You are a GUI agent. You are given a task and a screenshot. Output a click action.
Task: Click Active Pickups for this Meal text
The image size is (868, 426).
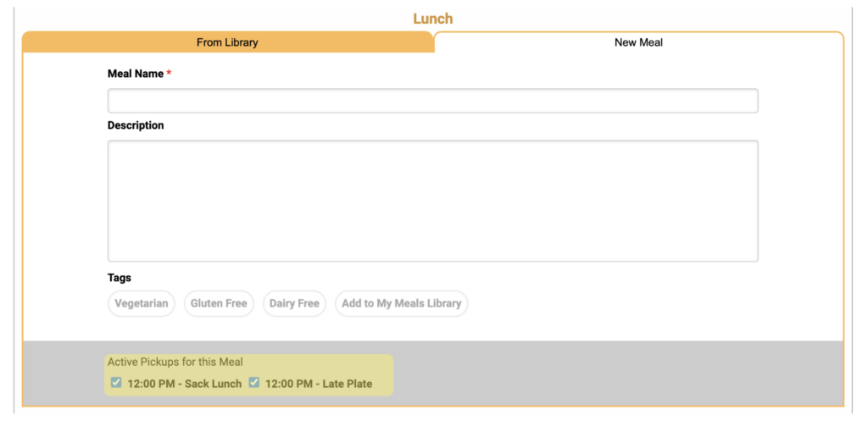[x=175, y=362]
